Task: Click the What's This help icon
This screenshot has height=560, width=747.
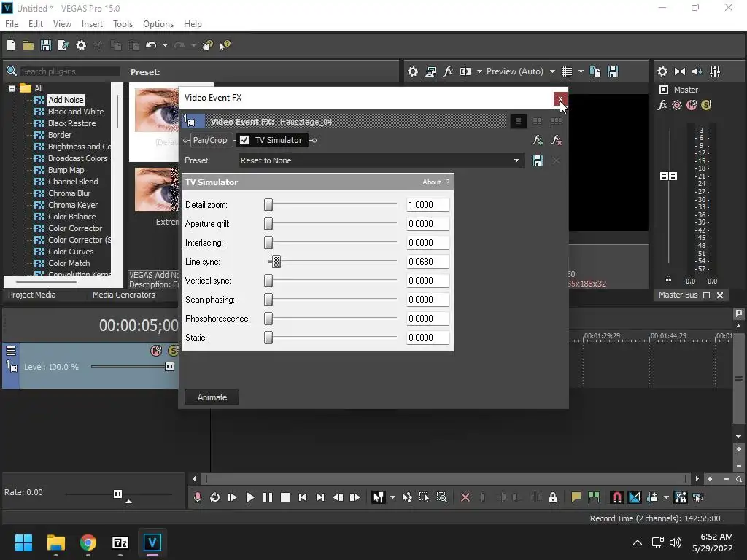Action: pos(225,45)
